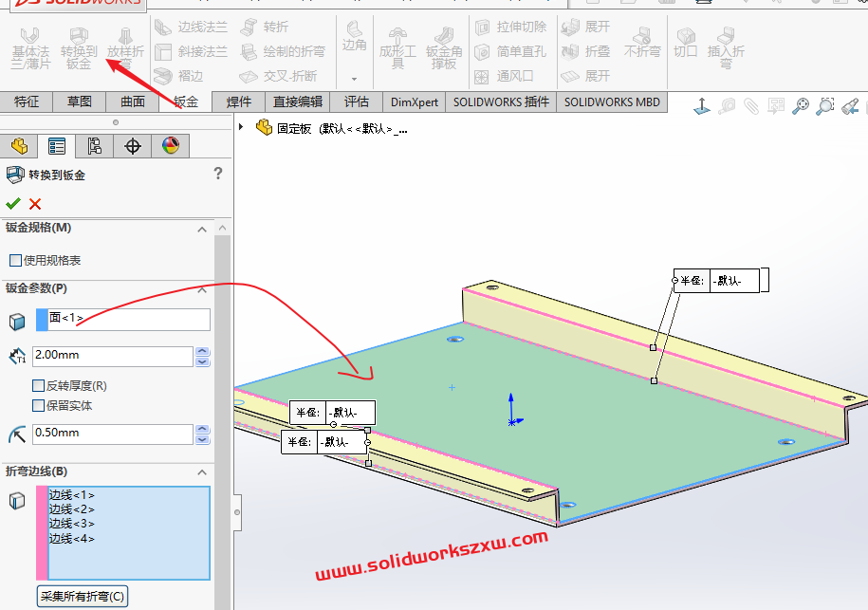Tick the 保留实体 checkbox
868x610 pixels.
pyautogui.click(x=39, y=405)
